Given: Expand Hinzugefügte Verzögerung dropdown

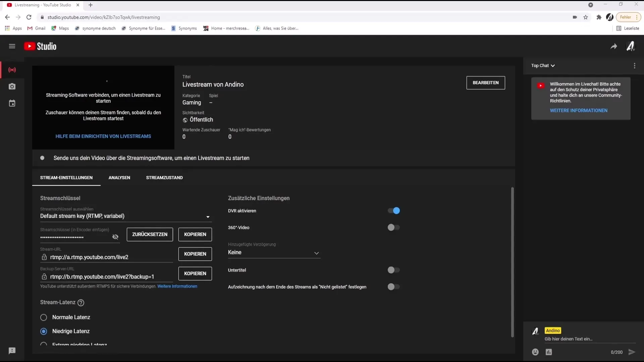Looking at the screenshot, I should click(316, 252).
